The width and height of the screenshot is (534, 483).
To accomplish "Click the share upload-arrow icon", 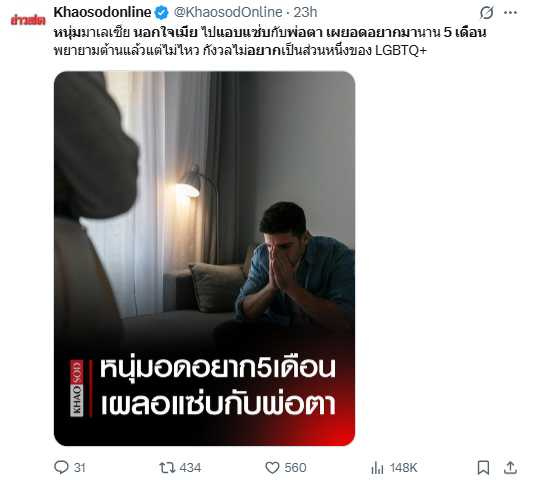I will (510, 467).
